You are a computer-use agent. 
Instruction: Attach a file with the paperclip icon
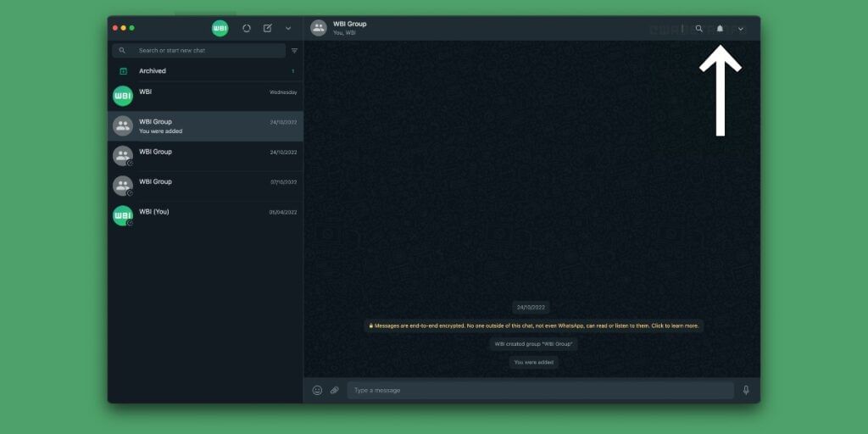(x=334, y=390)
